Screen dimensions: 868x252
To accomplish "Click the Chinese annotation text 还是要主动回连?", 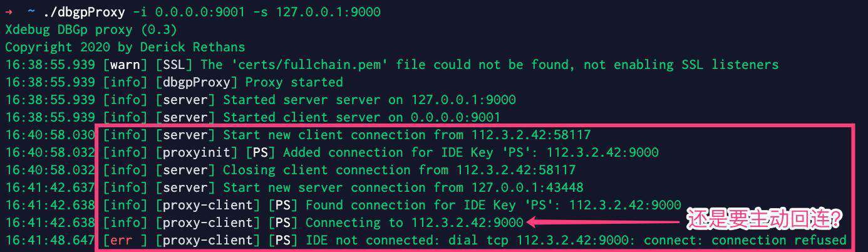I will tap(763, 221).
